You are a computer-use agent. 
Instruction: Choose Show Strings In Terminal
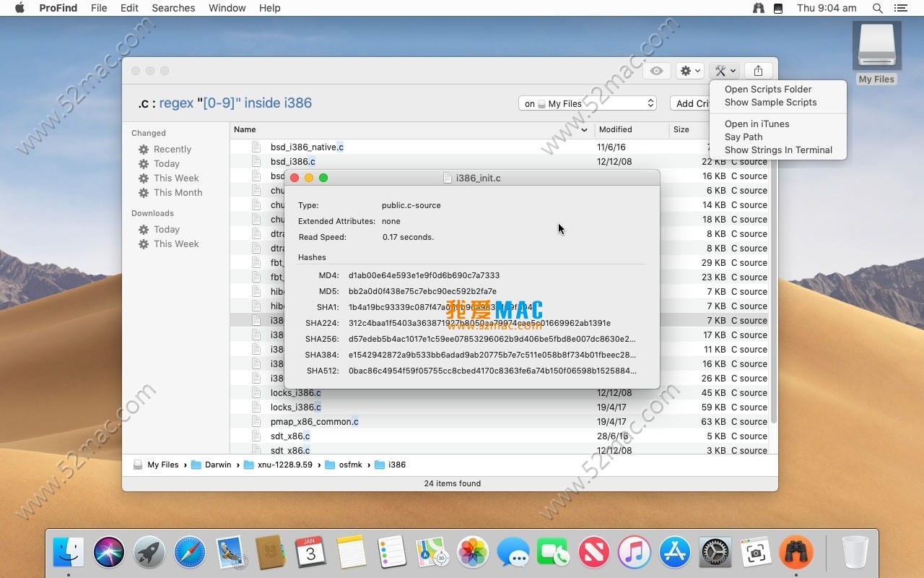(x=778, y=150)
